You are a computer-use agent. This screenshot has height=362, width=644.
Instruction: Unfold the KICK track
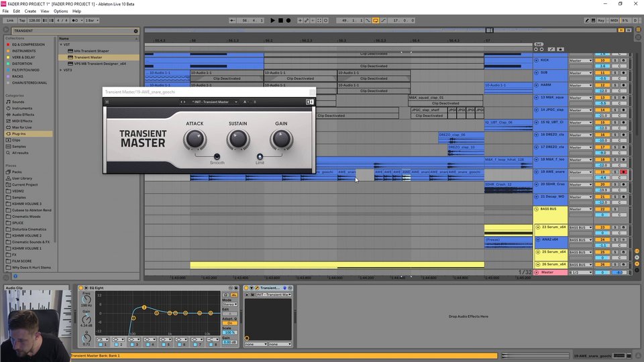point(537,60)
